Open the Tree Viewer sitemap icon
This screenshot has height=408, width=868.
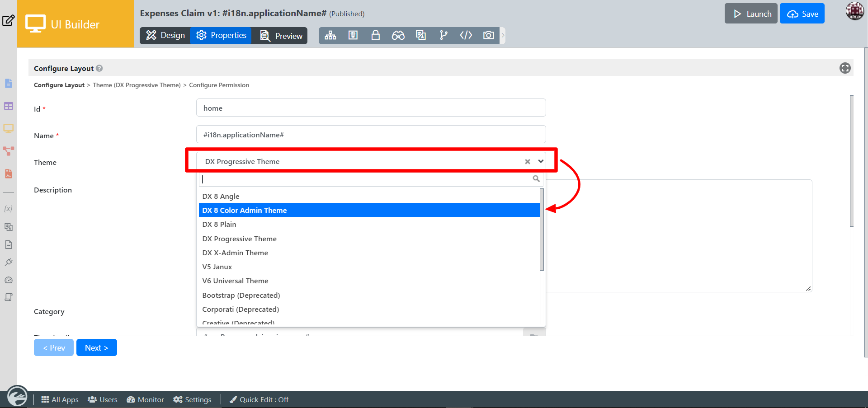coord(330,35)
